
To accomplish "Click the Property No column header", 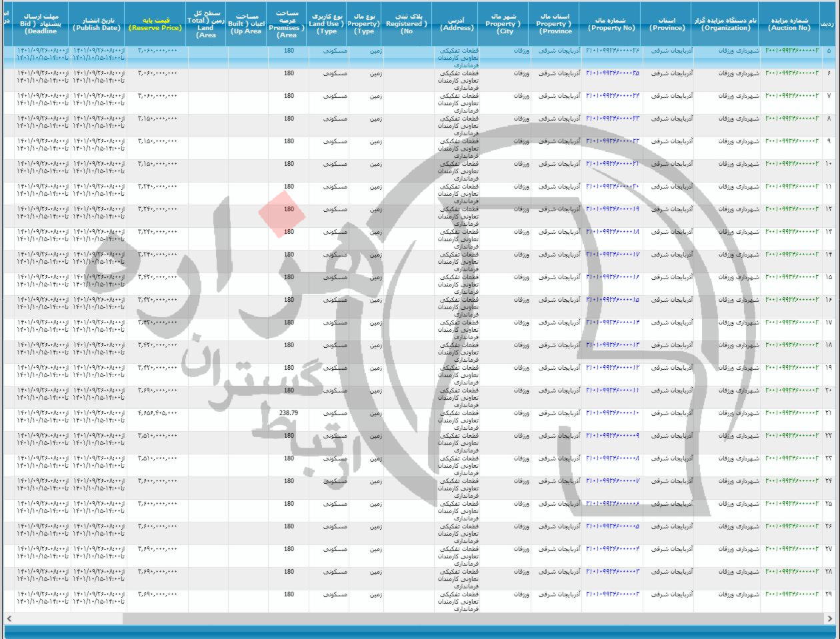I will tap(611, 24).
